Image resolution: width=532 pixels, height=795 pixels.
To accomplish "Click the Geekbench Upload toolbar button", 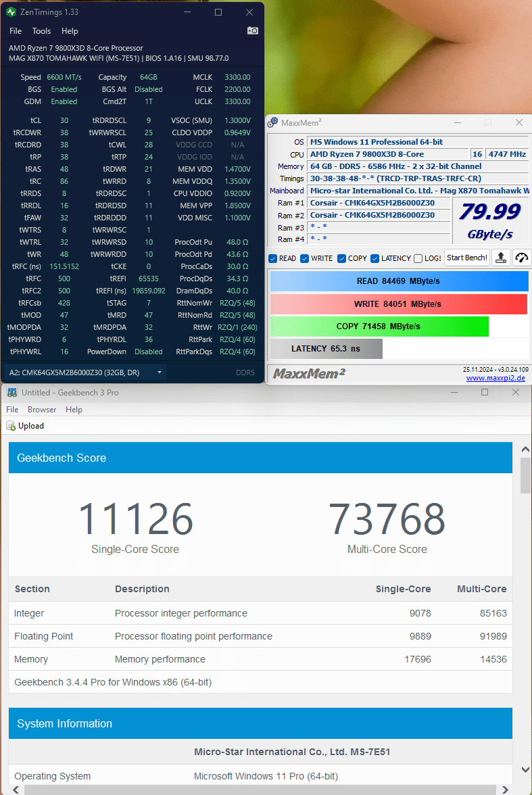I will coord(26,426).
